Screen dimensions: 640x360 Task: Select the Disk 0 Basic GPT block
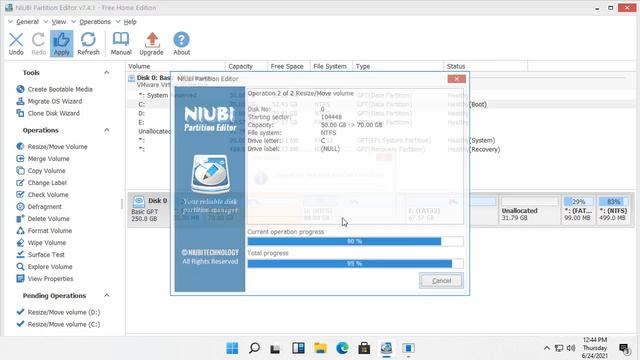[x=149, y=210]
